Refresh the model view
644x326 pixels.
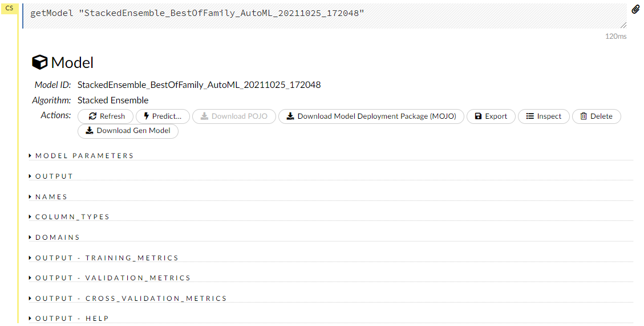pyautogui.click(x=106, y=116)
